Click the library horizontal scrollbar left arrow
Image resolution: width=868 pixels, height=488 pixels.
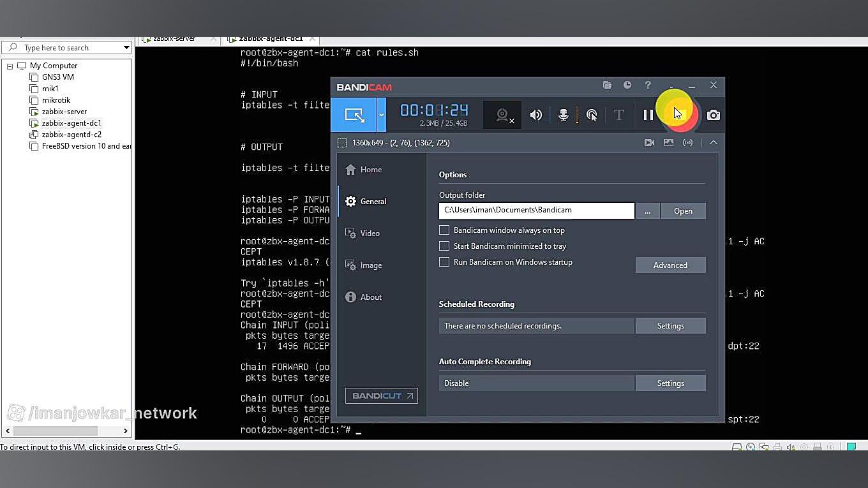(x=8, y=431)
